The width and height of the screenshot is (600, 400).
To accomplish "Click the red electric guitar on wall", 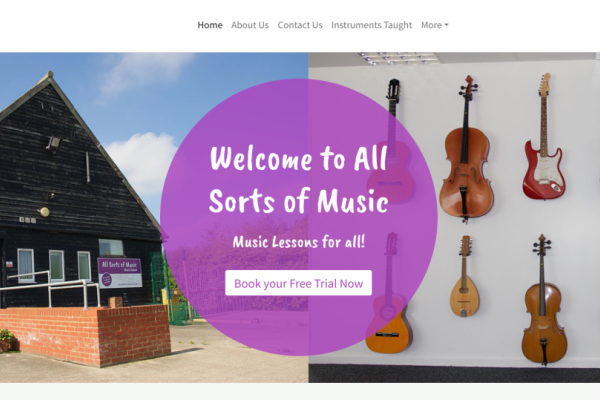I will point(544,137).
